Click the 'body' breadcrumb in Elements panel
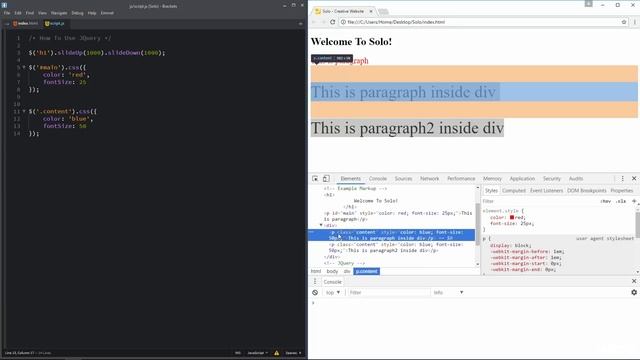The image size is (640, 360). click(x=332, y=271)
